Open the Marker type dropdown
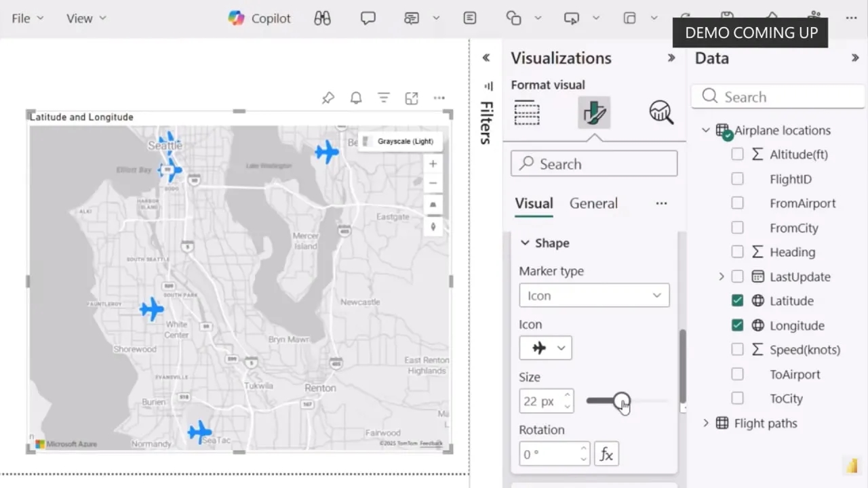This screenshot has height=488, width=868. (594, 296)
